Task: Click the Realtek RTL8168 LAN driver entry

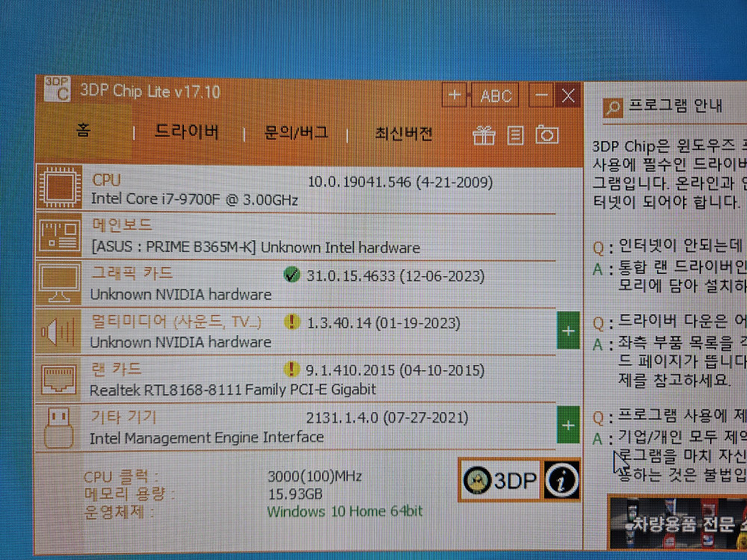Action: [x=232, y=390]
